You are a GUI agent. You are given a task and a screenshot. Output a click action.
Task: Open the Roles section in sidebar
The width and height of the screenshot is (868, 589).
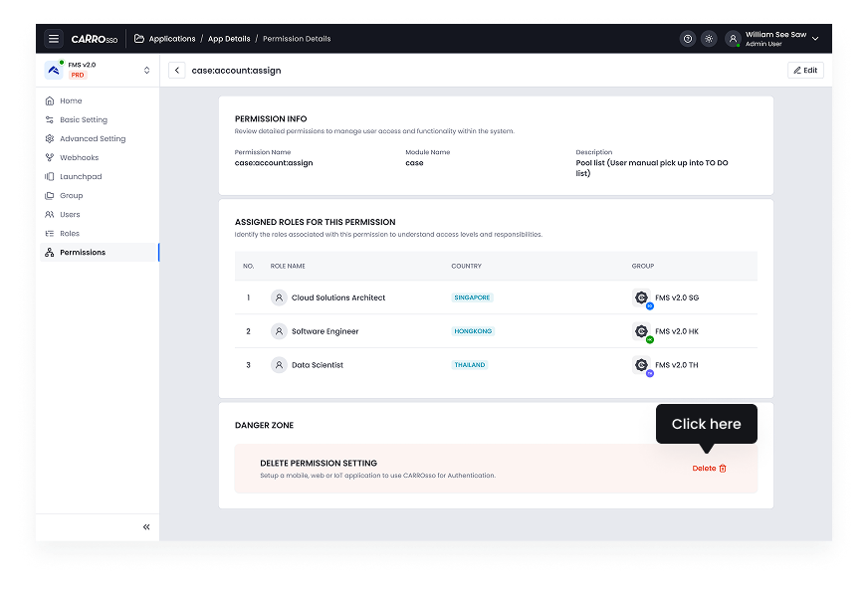click(69, 234)
